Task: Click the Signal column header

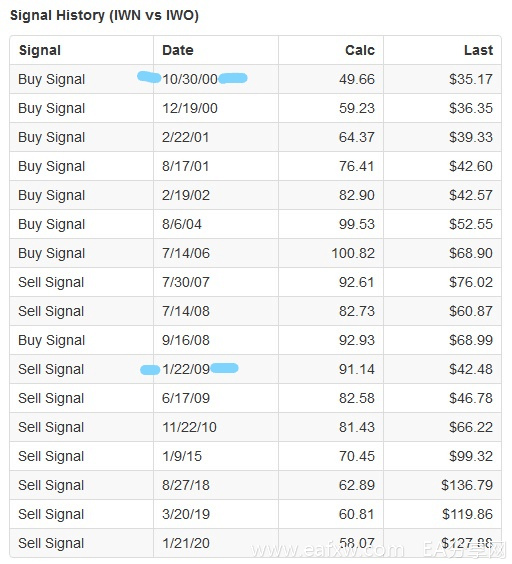Action: [40, 50]
